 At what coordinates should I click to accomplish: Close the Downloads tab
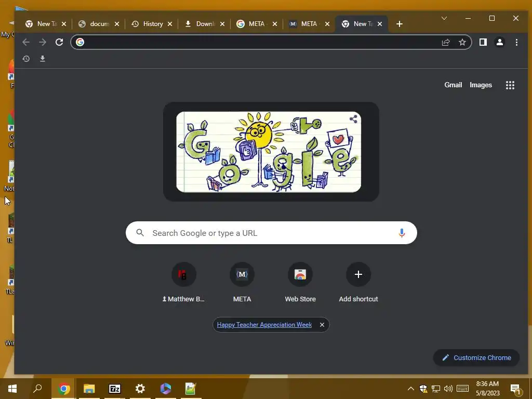coord(222,24)
